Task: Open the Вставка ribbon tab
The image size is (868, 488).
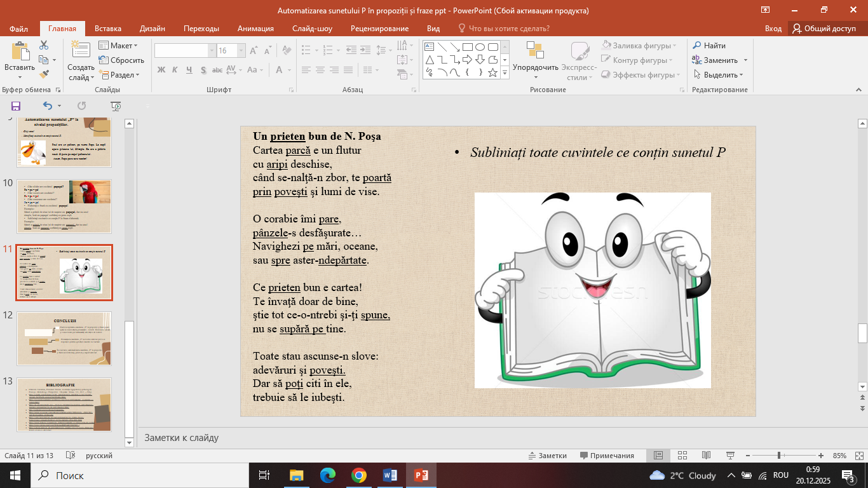Action: pyautogui.click(x=108, y=29)
